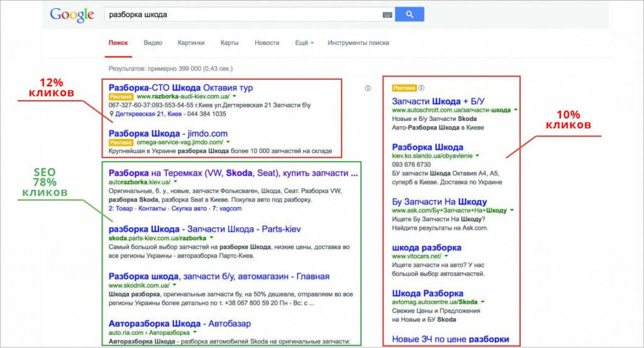The image size is (644, 348).
Task: Open Дегтяревская 21, Киев address link
Action: (x=148, y=114)
